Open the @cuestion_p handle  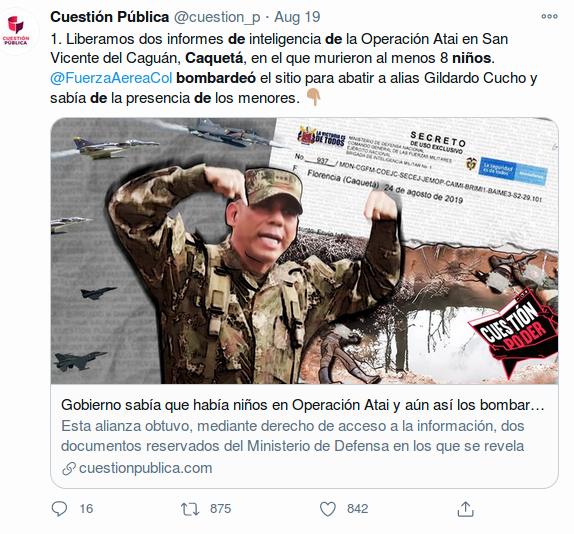click(x=217, y=17)
